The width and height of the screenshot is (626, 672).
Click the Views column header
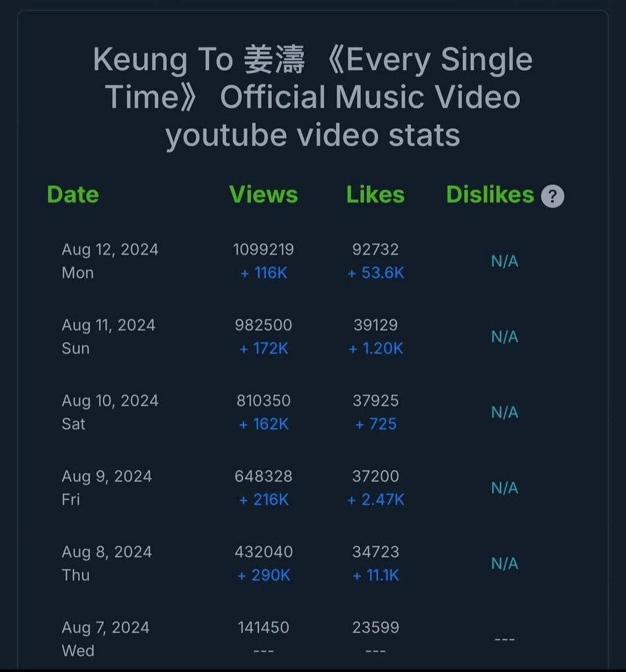point(263,195)
